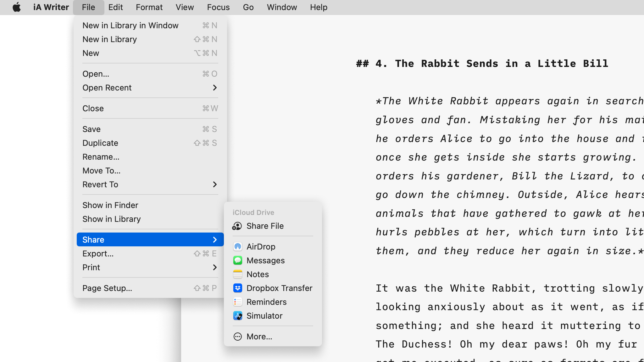The width and height of the screenshot is (644, 362).
Task: Open the Format menu
Action: [149, 7]
